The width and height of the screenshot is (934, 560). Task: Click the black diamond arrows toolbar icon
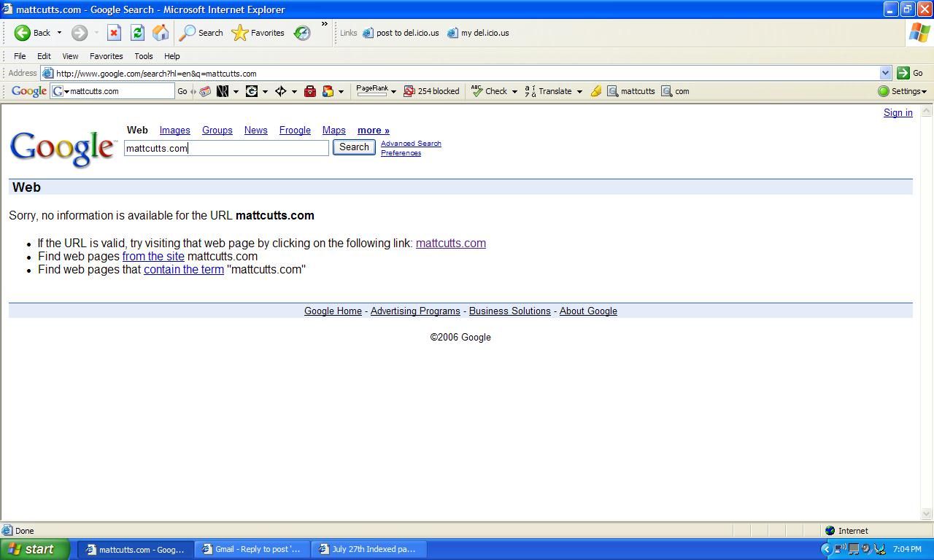(280, 91)
